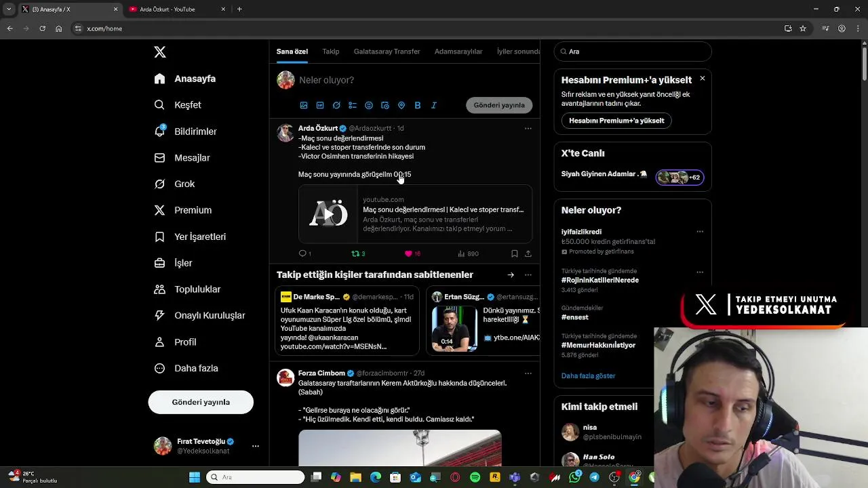Undo repost on Arda Özkurt's post
868x488 pixels.
point(358,253)
